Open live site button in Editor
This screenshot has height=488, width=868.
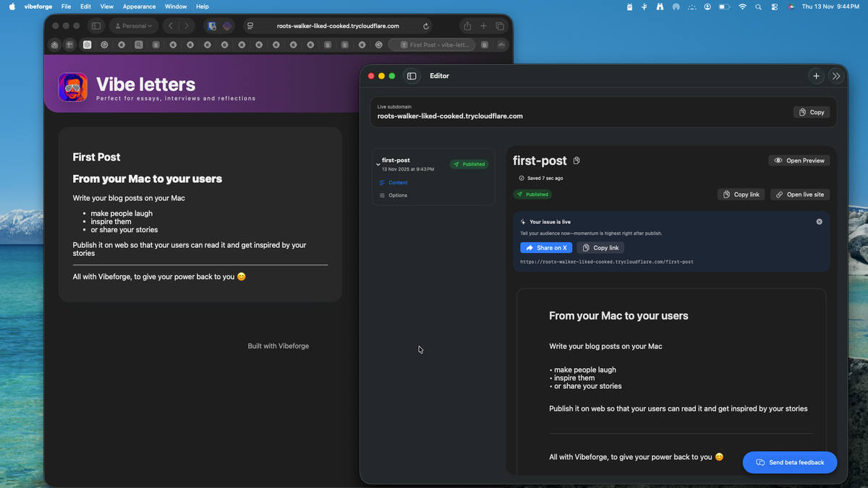tap(800, 194)
